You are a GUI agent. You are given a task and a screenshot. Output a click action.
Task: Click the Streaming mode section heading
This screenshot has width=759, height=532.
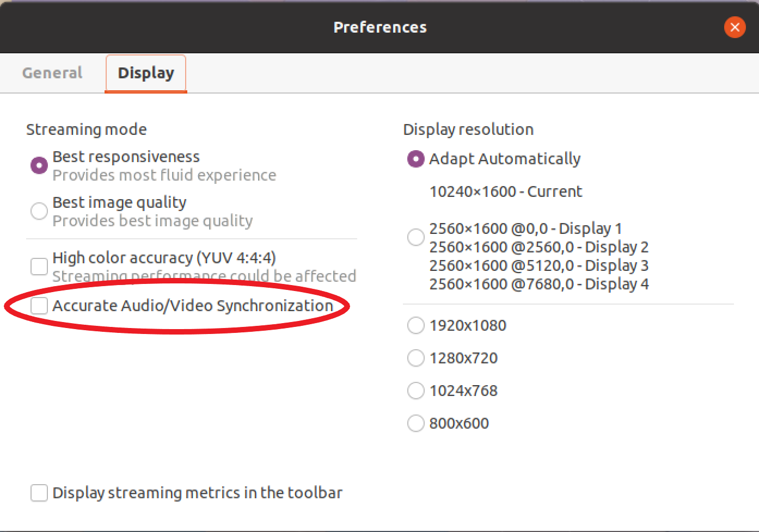(x=86, y=129)
